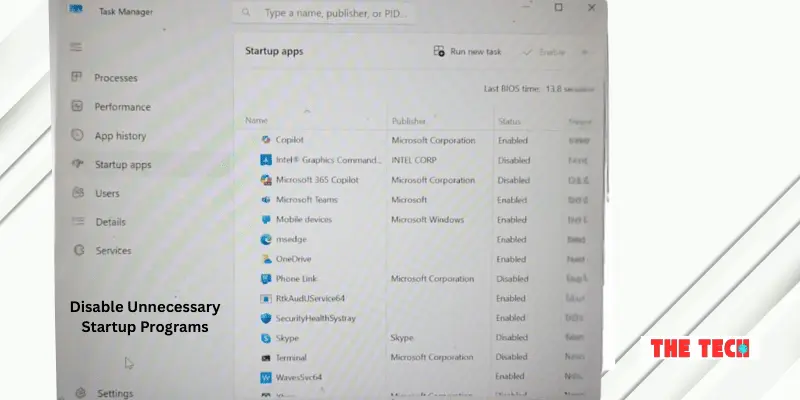Image resolution: width=800 pixels, height=400 pixels.
Task: Click the Performance graph icon
Action: point(77,106)
